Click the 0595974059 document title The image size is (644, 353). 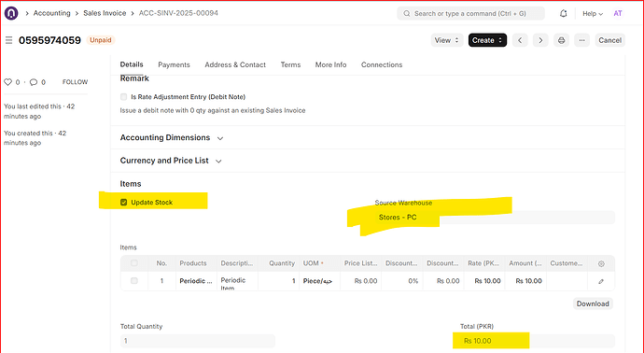coord(49,40)
